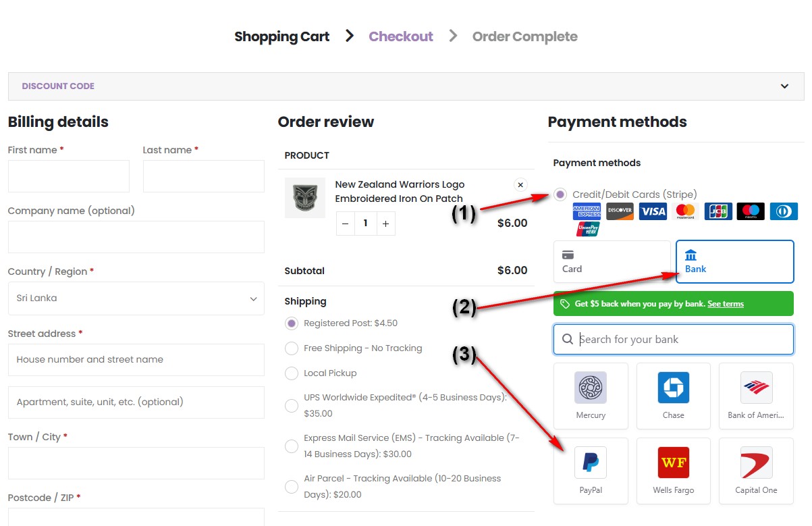Increase product quantity with plus button
This screenshot has width=812, height=526.
(x=385, y=223)
